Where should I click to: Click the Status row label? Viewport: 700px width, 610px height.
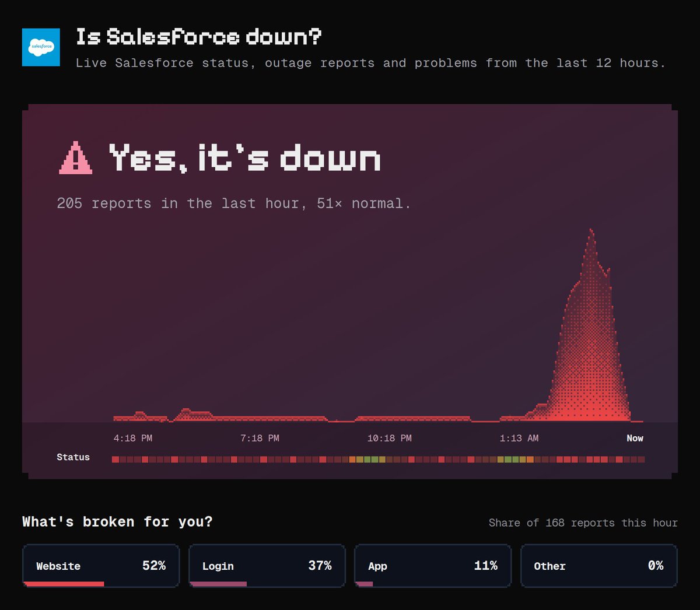(73, 457)
